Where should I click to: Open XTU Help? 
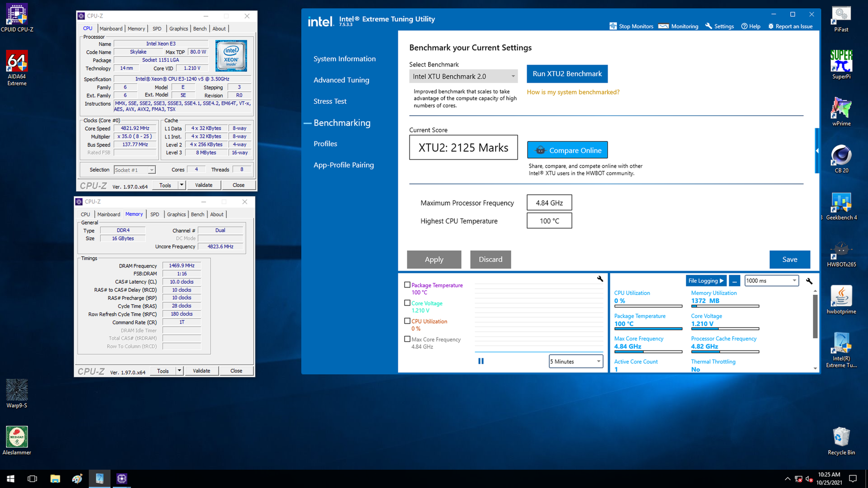(x=750, y=26)
